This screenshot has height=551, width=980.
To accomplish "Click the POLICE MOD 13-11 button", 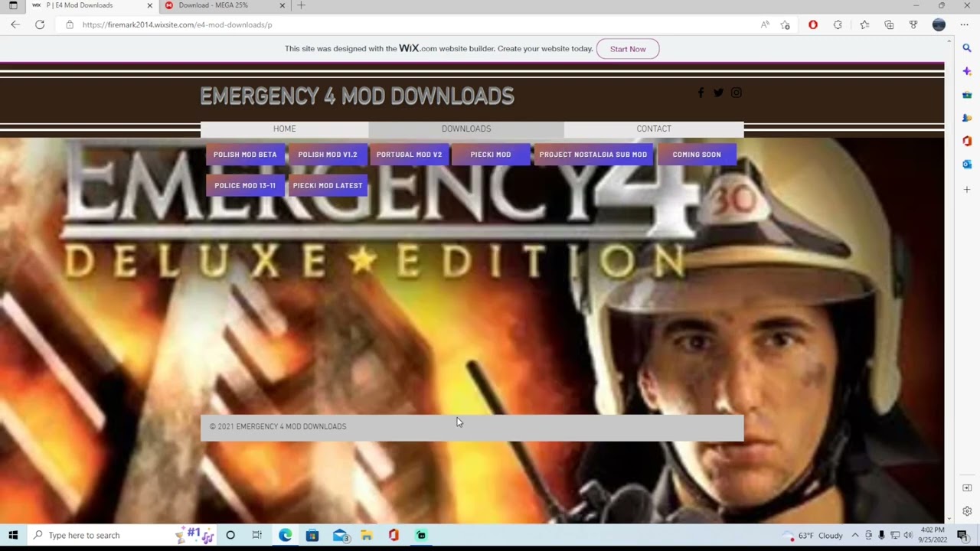I will [245, 185].
